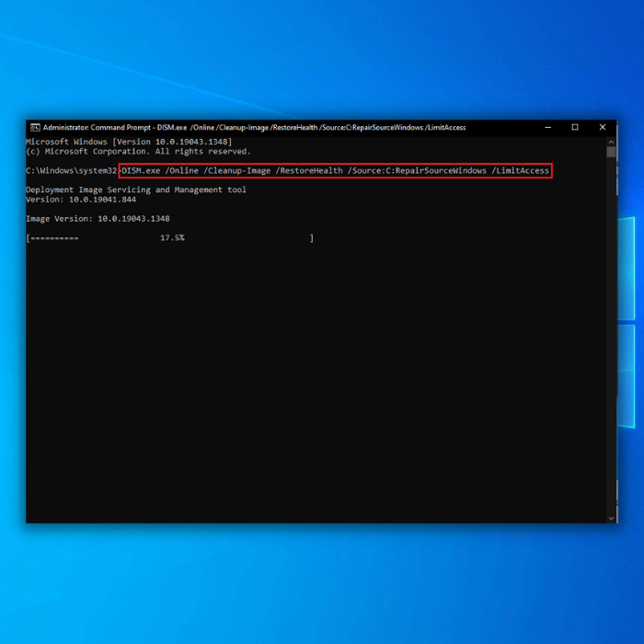The width and height of the screenshot is (644, 644).
Task: Click the scrollbar up arrow
Action: [x=611, y=141]
